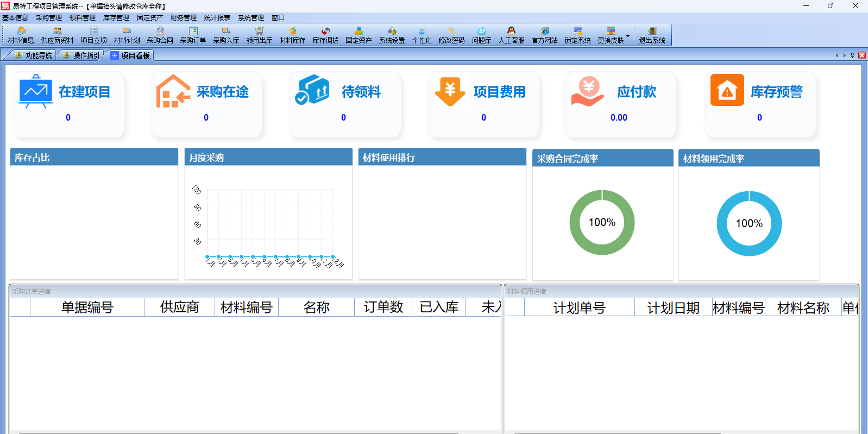Screen dimensions: 868x434
Task: Open the 库存调拨 transfer tool
Action: [x=325, y=35]
